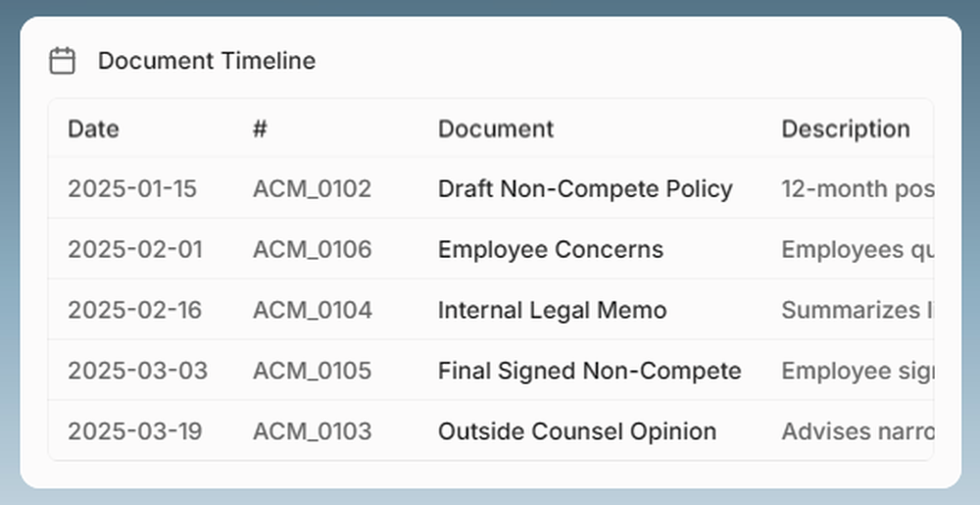Click the 2025-02-16 date cell
The width and height of the screenshot is (980, 505).
click(x=134, y=311)
